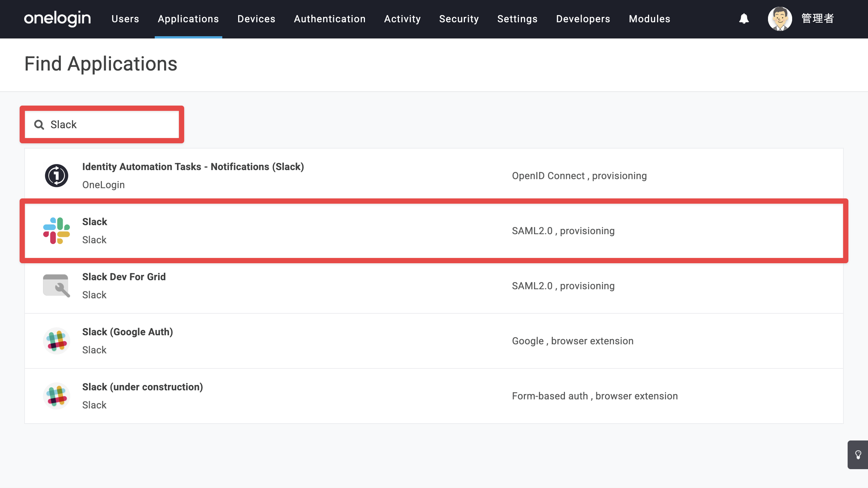Click the admin user avatar
868x488 pixels.
coord(780,18)
